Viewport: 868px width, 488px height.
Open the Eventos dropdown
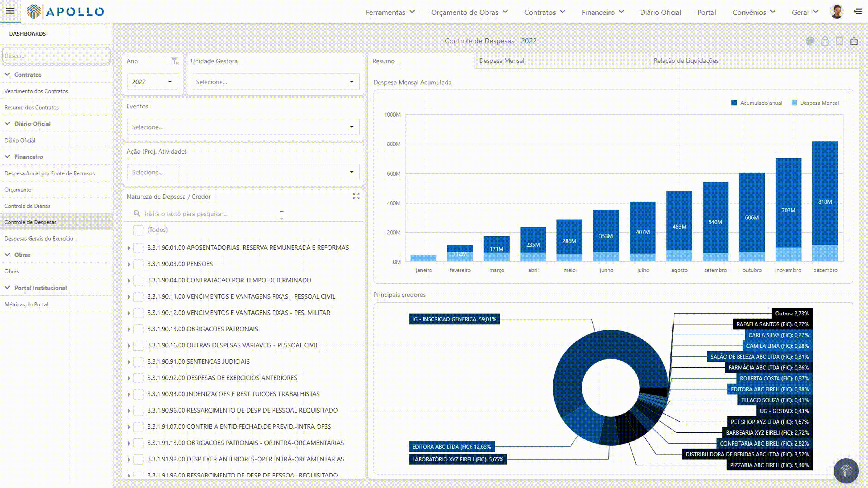pos(243,127)
